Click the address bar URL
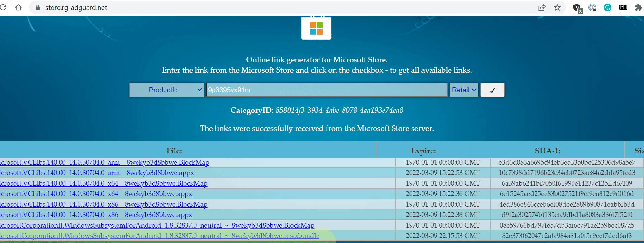This screenshot has height=243, width=644. click(76, 8)
